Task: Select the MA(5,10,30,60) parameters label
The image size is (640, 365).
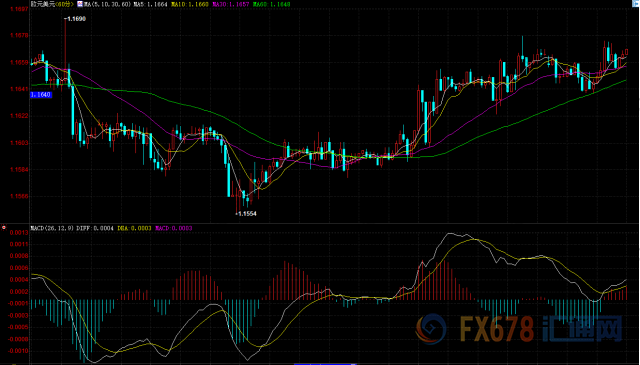Action: [108, 4]
